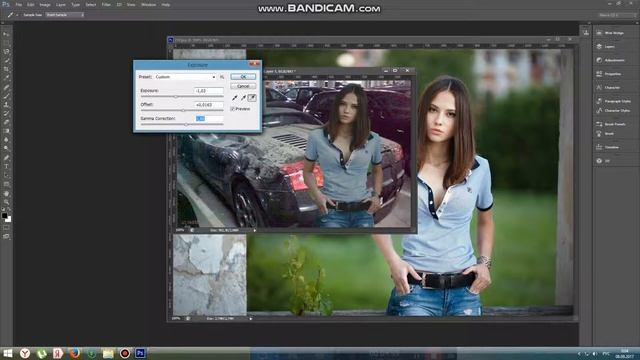The height and width of the screenshot is (360, 640).
Task: Open the status bar arrow of the back document
Action: coord(250,318)
